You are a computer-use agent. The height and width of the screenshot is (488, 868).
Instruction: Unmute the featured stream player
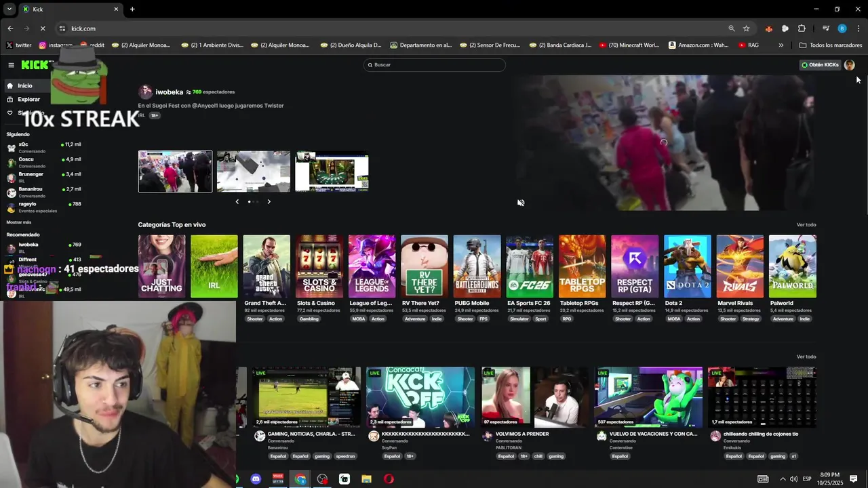(521, 203)
